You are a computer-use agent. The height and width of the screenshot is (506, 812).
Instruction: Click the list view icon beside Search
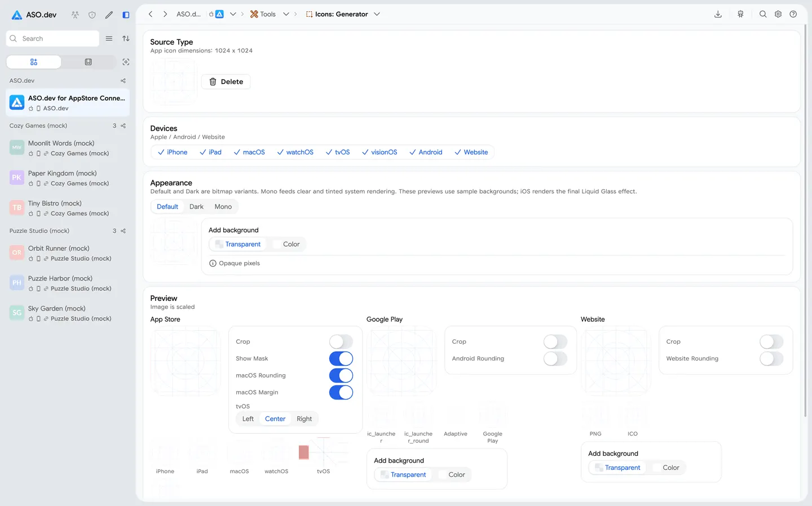[x=109, y=38]
